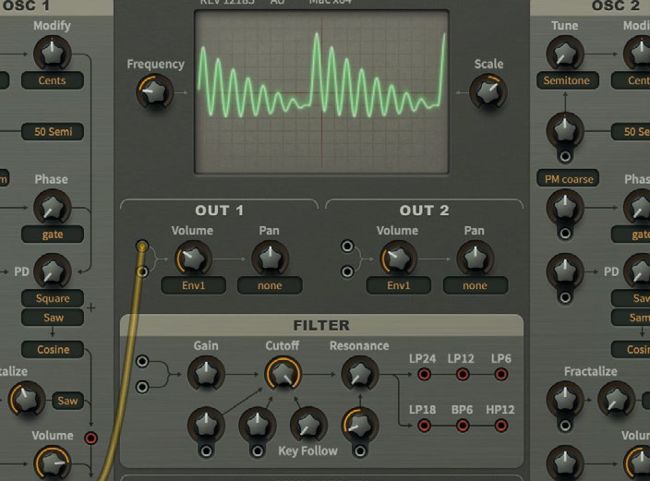Image resolution: width=650 pixels, height=481 pixels.
Task: Open the OSC 1 gate phase selector
Action: tap(52, 234)
